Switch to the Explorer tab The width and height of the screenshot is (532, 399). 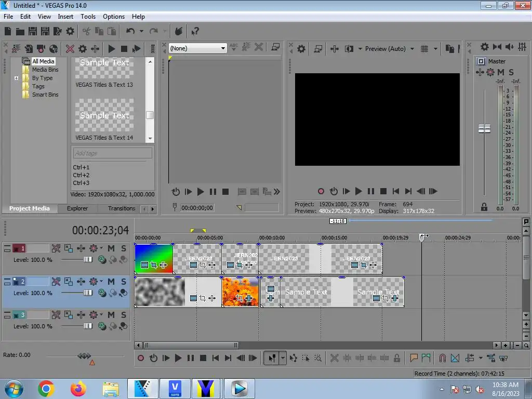(77, 208)
